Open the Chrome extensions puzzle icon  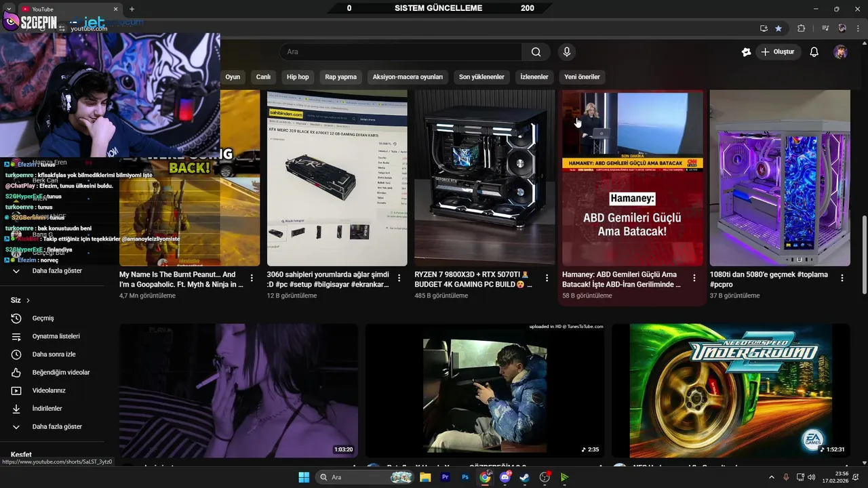(x=802, y=28)
